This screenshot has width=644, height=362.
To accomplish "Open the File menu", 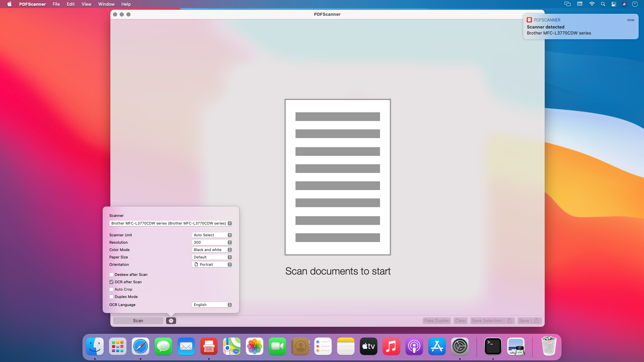I will [x=56, y=4].
